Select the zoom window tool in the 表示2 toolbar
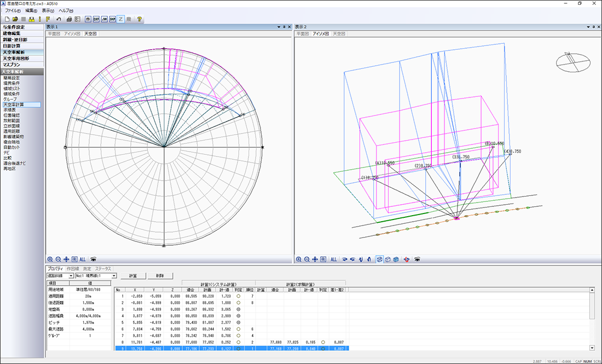 (323, 259)
